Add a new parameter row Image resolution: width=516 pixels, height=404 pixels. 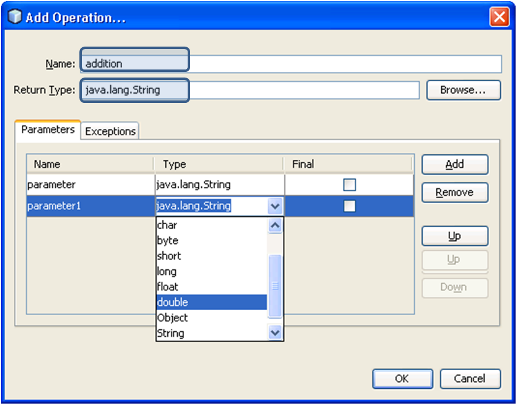coord(455,164)
